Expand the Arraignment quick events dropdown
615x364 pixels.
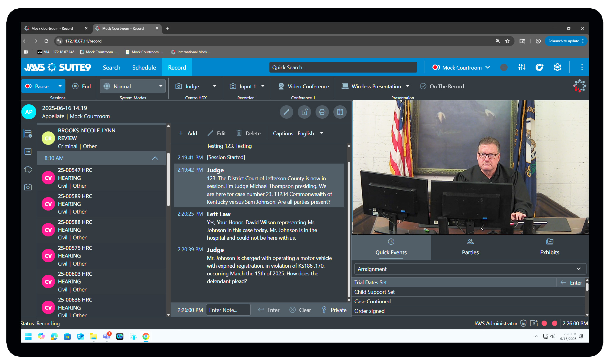470,269
